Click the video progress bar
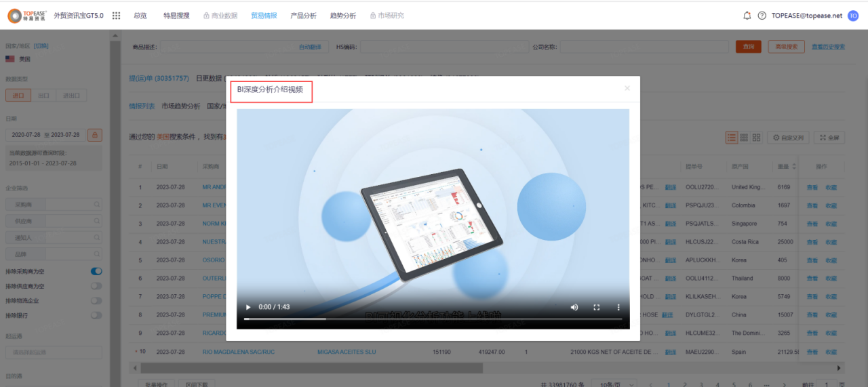This screenshot has height=387, width=868. 433,319
